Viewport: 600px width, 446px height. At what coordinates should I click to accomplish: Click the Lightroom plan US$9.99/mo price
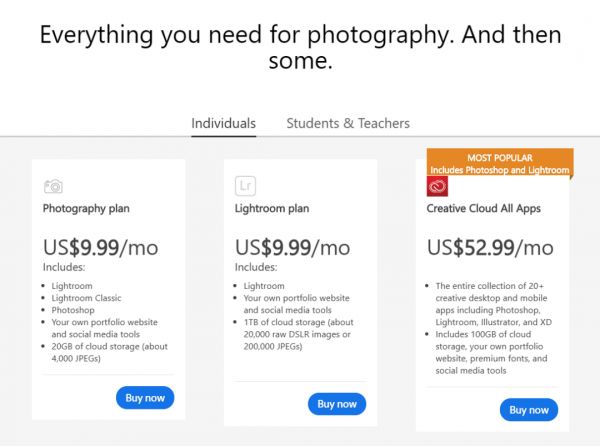coord(292,247)
